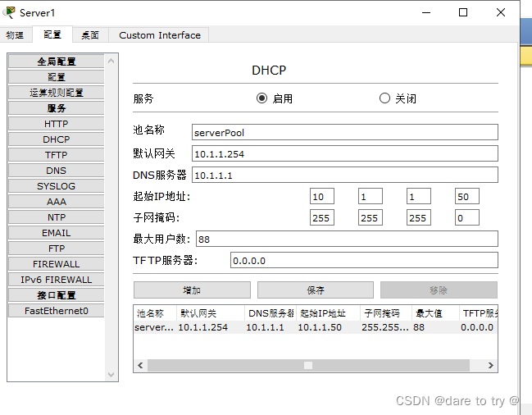Click the last octet 0 of 子网掩码
Viewport: 532px width, 415px height.
(x=467, y=218)
